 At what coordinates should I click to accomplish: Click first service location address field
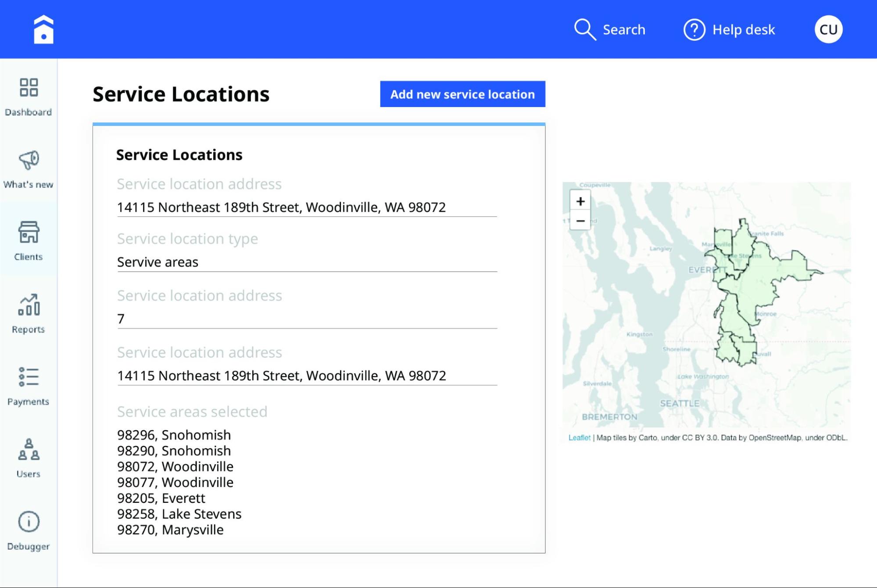[307, 207]
